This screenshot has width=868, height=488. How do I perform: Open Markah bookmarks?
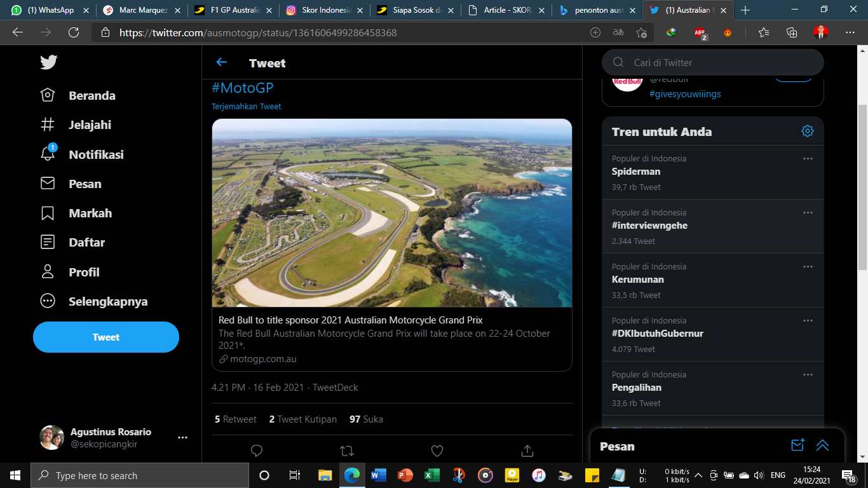coord(76,213)
